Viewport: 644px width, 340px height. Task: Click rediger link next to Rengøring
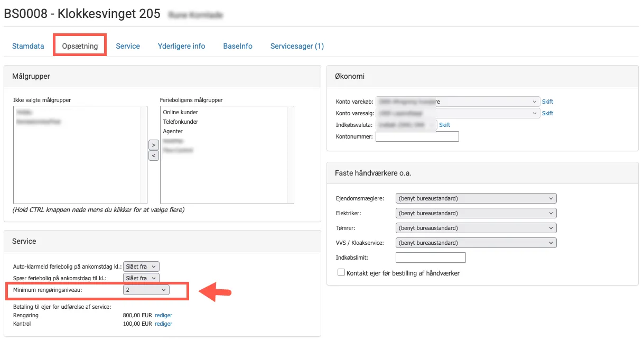pyautogui.click(x=163, y=315)
